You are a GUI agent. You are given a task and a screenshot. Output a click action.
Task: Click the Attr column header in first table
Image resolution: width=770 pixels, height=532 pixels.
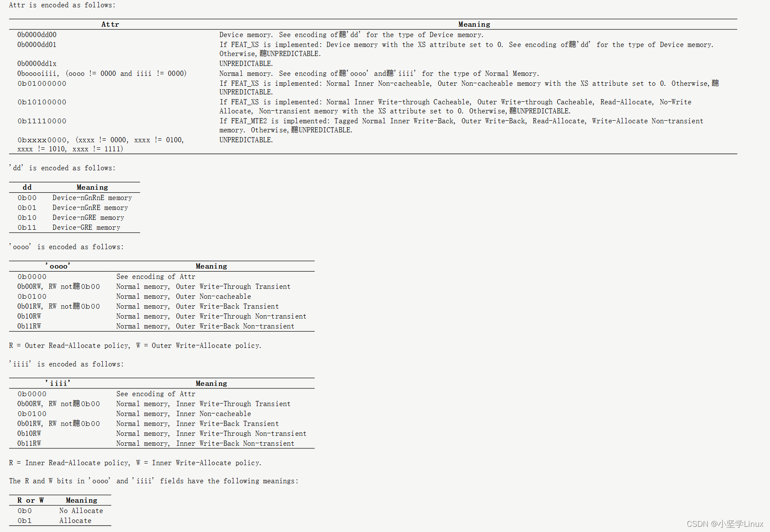tap(110, 25)
